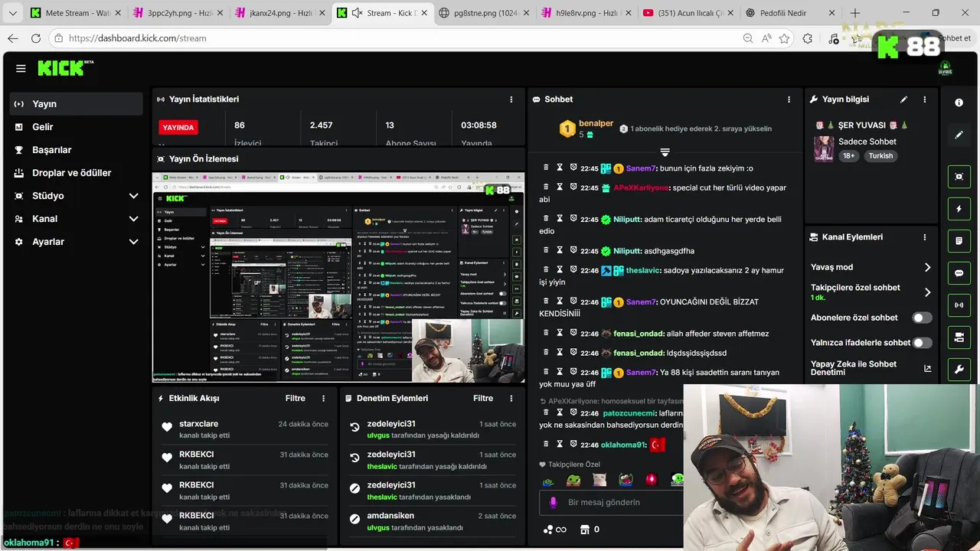Image resolution: width=980 pixels, height=551 pixels.
Task: Click 'starxclare' in the activity feed
Action: click(199, 424)
